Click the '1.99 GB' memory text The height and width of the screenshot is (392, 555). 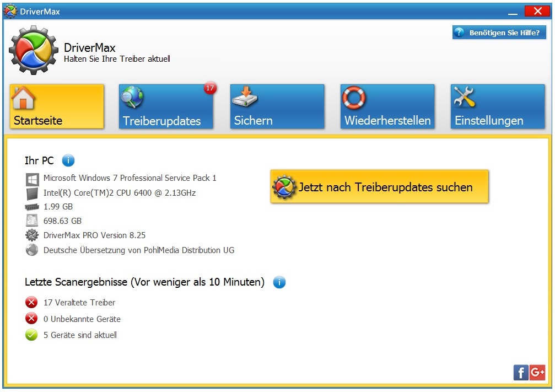(x=58, y=207)
